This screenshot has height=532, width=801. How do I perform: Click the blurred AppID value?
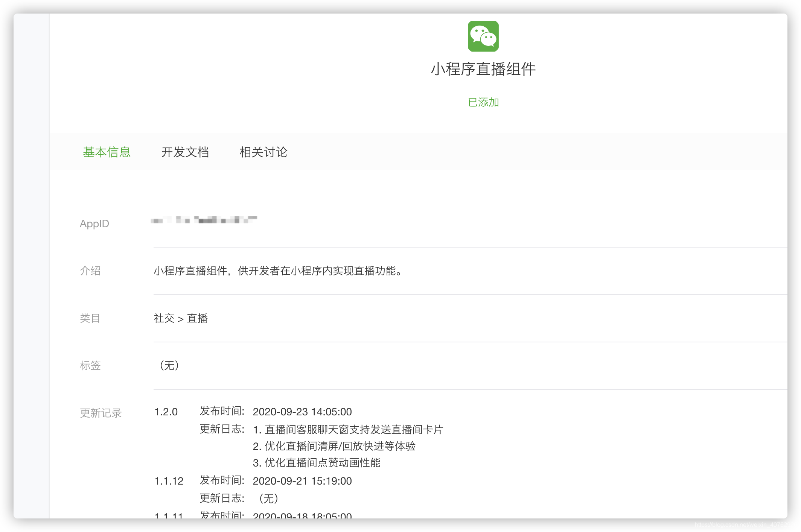click(x=204, y=220)
